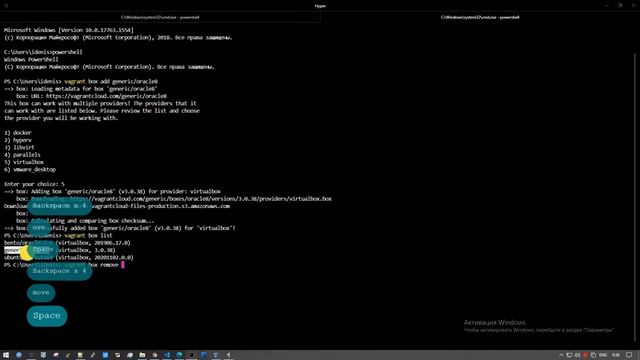The image size is (640, 360).
Task: Click the red tray icon
Action: [x=585, y=355]
